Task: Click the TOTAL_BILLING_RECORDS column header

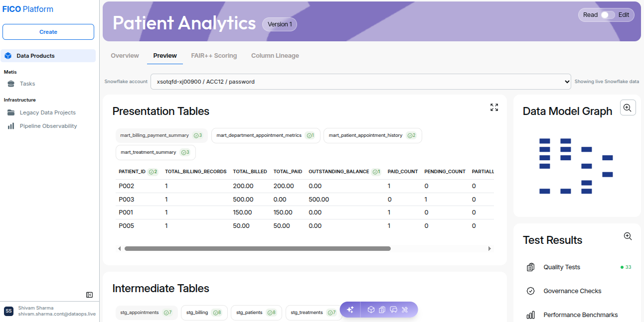Action: pyautogui.click(x=196, y=172)
